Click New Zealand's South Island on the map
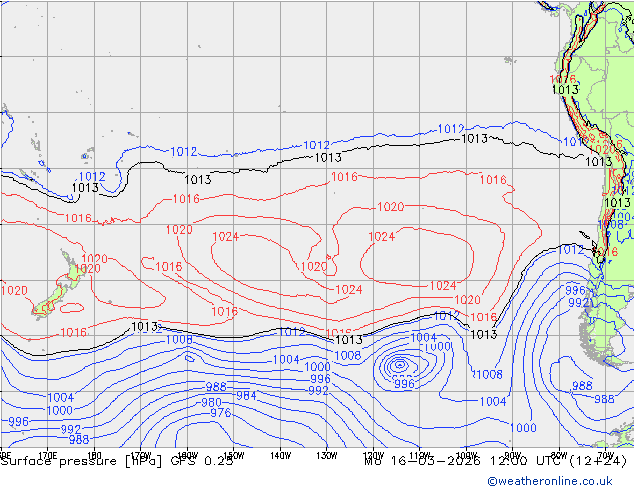634x490 pixels. [x=48, y=301]
